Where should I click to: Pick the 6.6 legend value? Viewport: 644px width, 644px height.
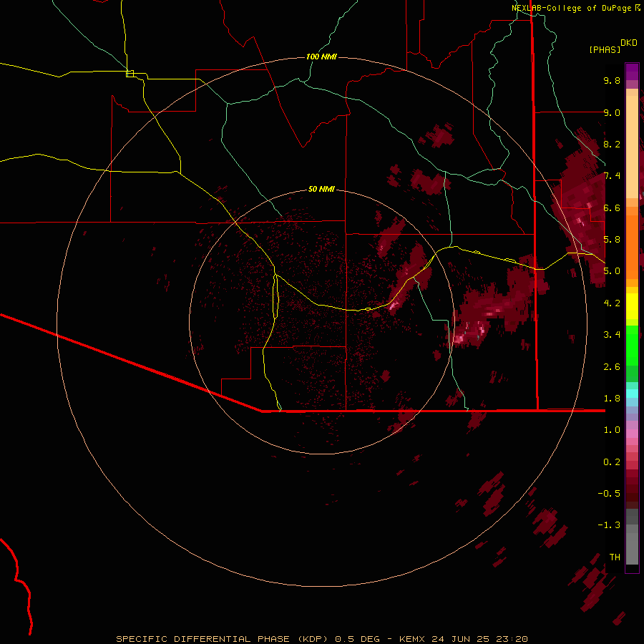point(612,208)
